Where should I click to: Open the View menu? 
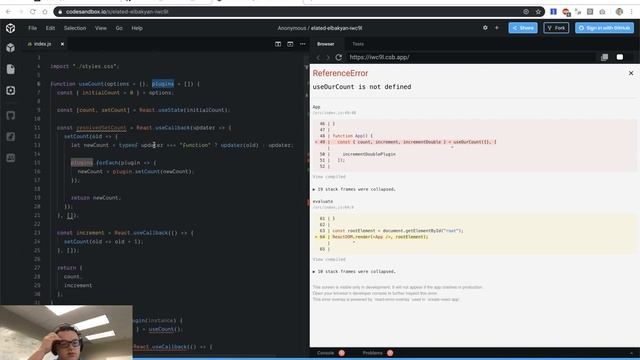click(101, 28)
